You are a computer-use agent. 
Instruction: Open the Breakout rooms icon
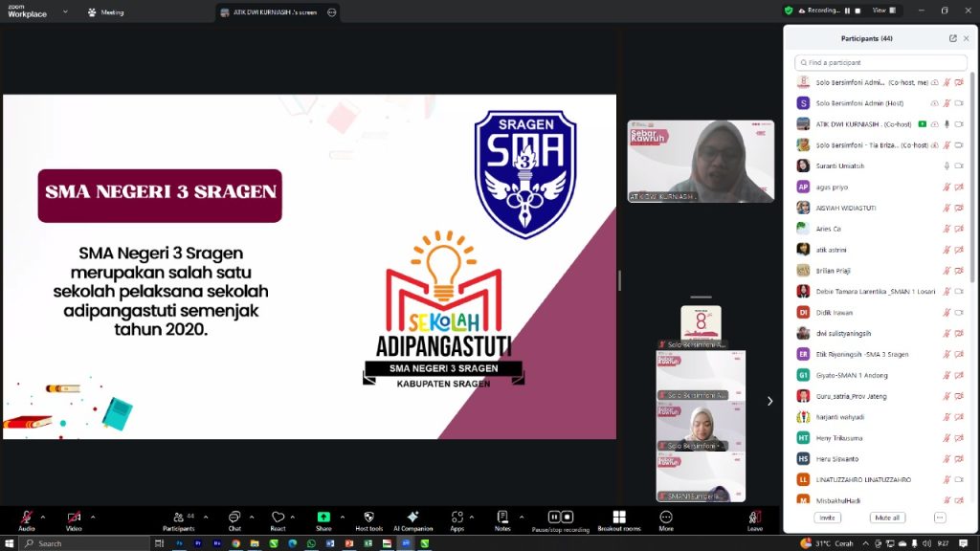[619, 517]
